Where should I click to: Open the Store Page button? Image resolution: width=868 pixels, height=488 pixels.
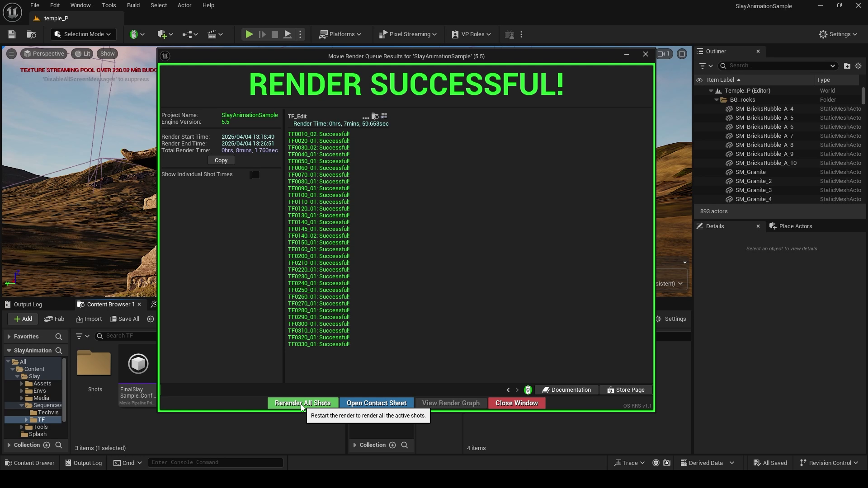click(x=626, y=390)
